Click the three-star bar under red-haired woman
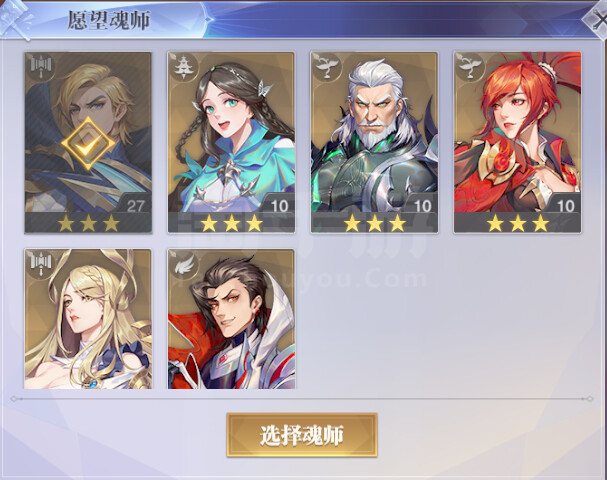 click(518, 223)
